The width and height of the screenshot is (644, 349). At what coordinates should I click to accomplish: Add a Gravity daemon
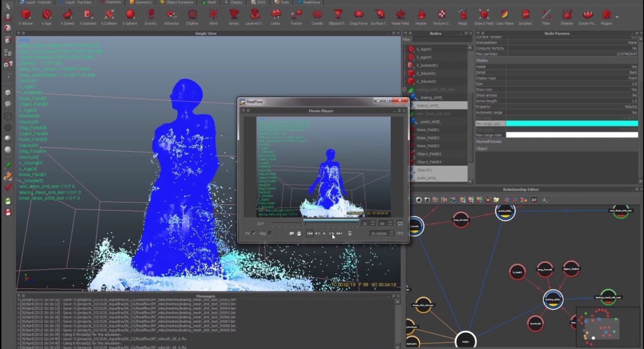tap(151, 17)
